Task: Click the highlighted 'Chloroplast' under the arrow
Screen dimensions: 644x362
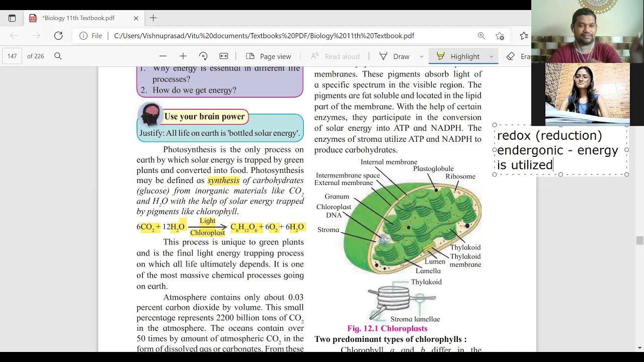Action: tap(208, 233)
